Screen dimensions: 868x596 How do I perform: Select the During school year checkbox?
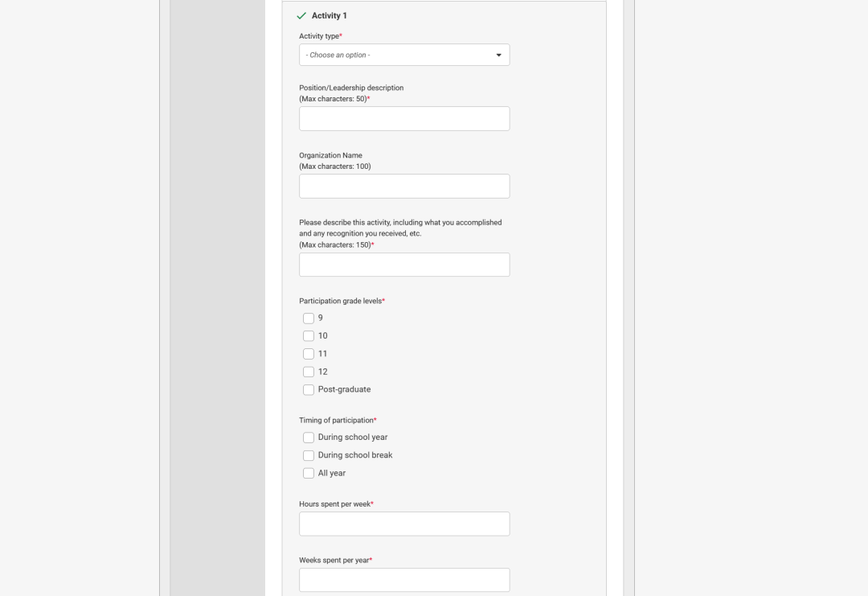point(309,438)
